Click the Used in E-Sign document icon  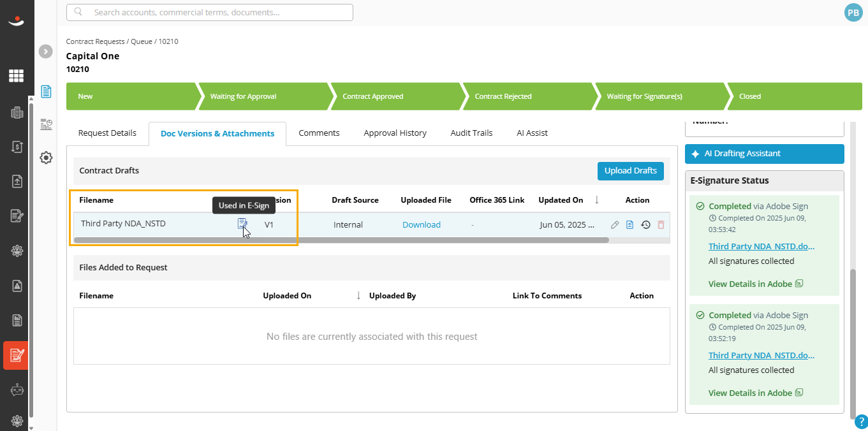click(242, 224)
